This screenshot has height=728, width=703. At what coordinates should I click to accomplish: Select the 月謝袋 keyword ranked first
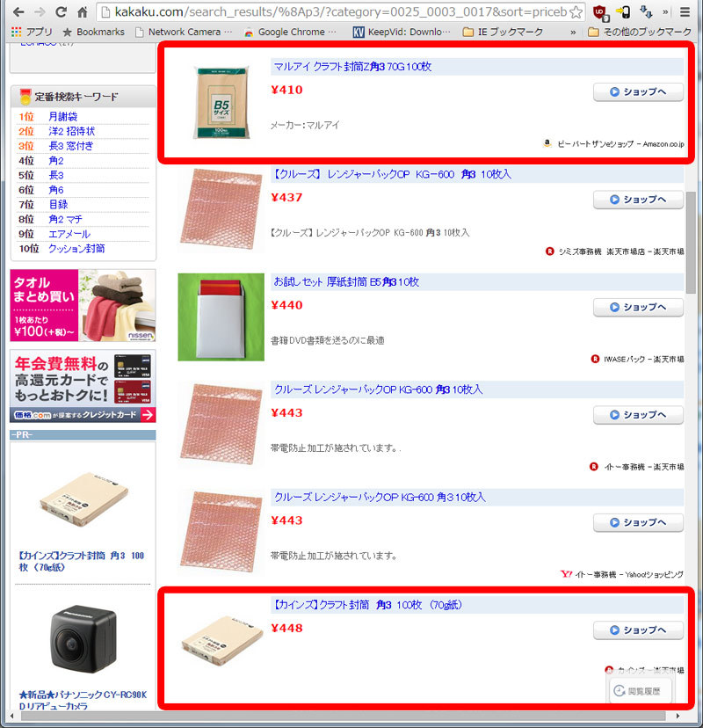(63, 117)
